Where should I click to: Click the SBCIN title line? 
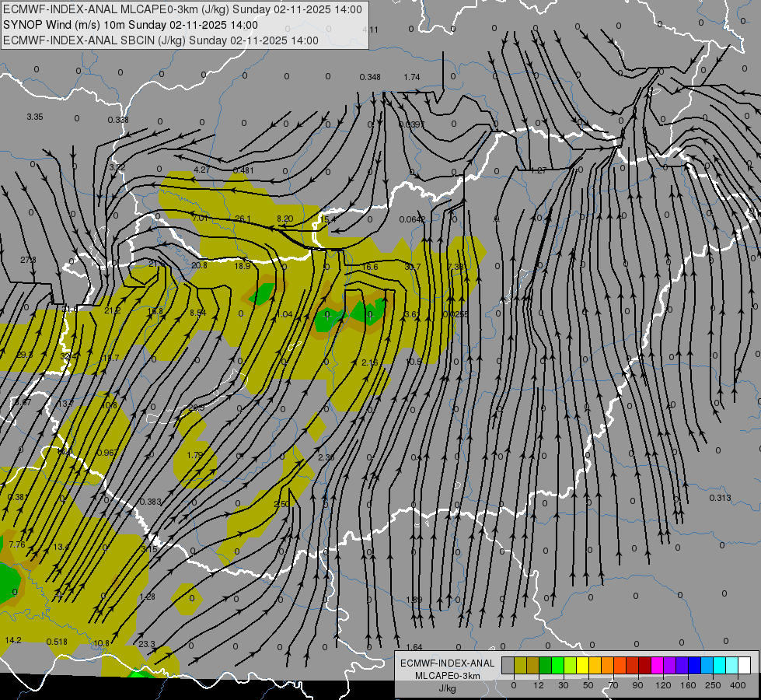(161, 40)
